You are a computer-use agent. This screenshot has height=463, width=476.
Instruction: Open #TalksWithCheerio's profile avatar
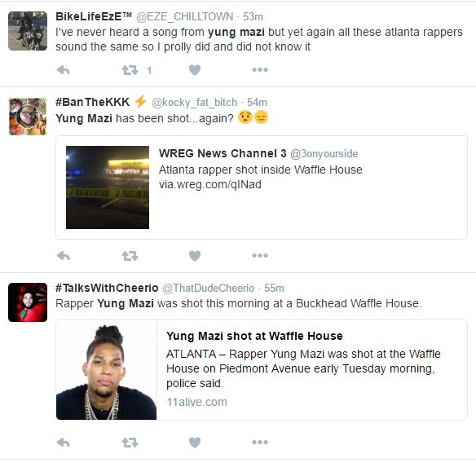(28, 302)
